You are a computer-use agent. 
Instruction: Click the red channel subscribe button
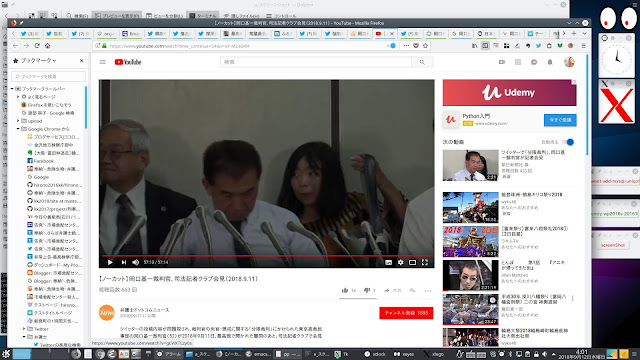406,313
